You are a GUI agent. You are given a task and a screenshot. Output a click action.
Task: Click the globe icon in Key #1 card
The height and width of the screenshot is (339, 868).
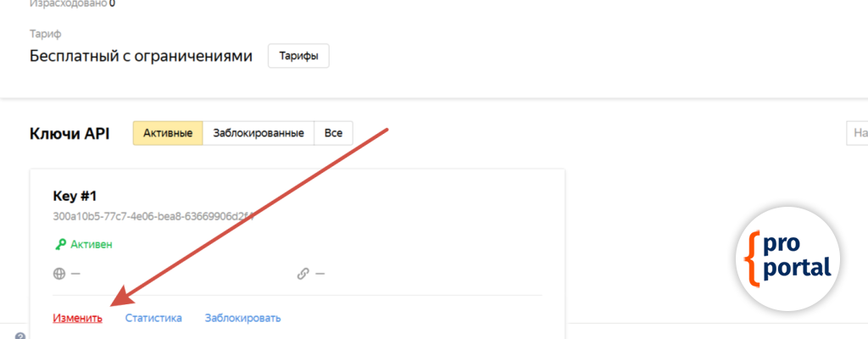(58, 274)
